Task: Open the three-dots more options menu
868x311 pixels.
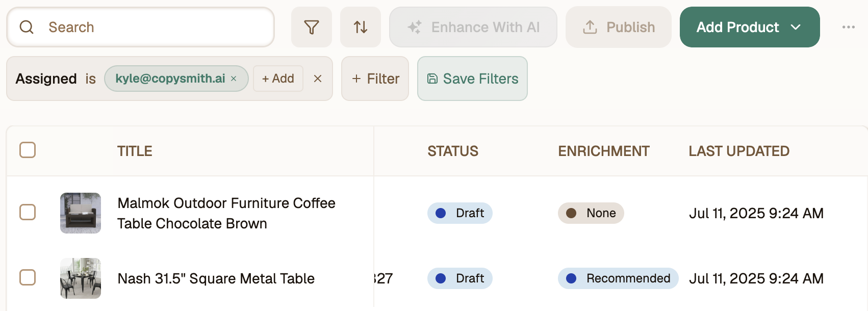Action: point(849,27)
